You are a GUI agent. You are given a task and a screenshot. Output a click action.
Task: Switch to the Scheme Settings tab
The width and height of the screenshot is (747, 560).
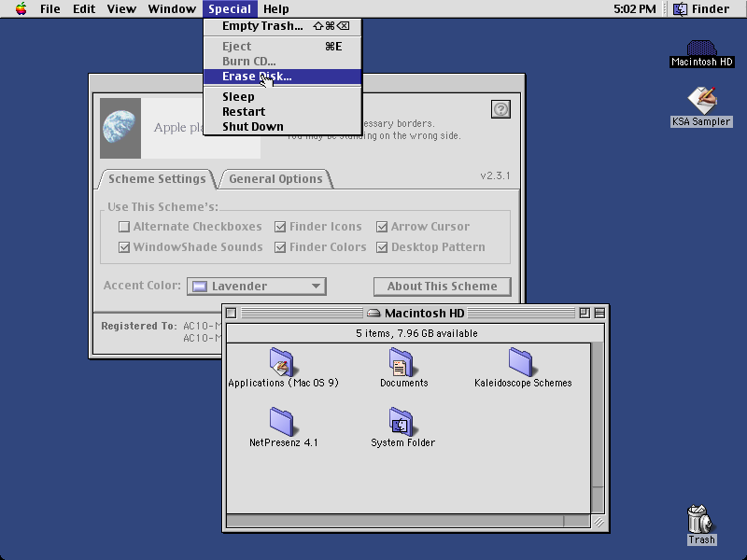click(157, 179)
